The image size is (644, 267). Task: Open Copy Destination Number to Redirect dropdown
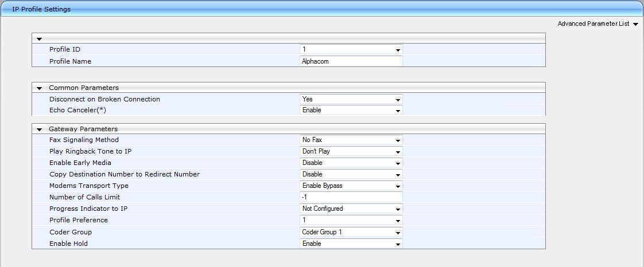tap(351, 174)
